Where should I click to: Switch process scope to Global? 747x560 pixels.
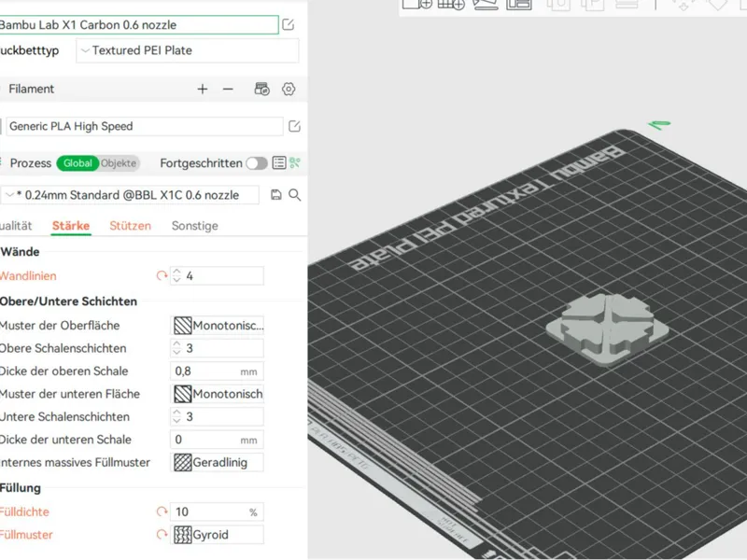tap(78, 162)
